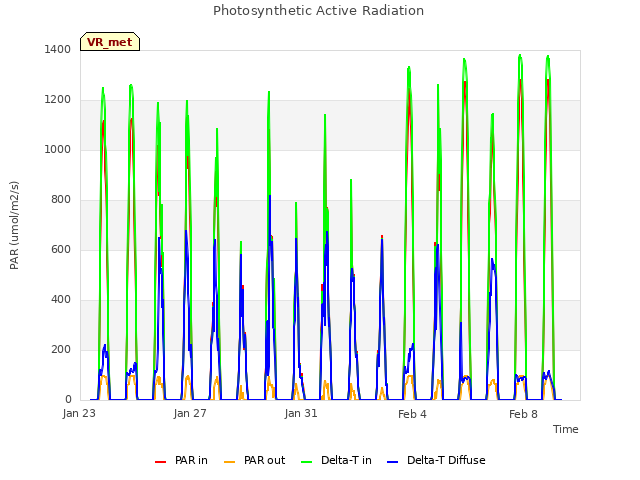Click the 200 y-axis tick label
The image size is (640, 480).
click(x=61, y=349)
